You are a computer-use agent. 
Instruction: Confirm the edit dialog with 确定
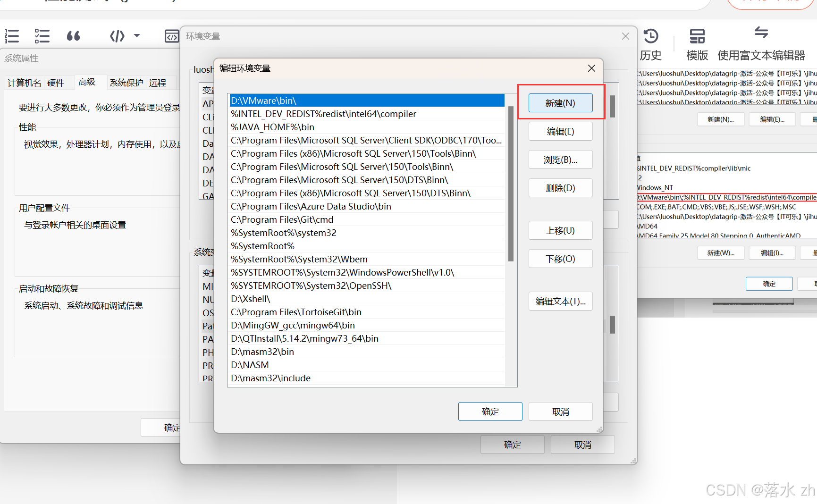490,412
